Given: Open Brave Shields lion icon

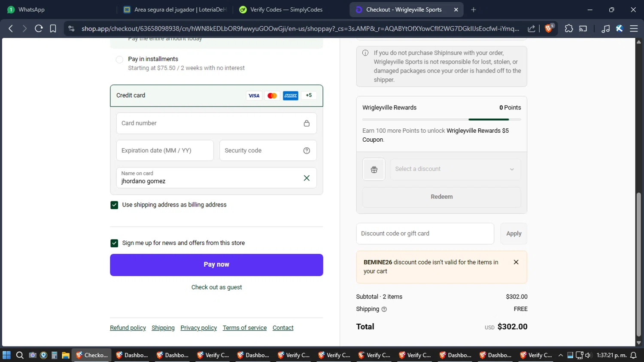Looking at the screenshot, I should (548, 28).
